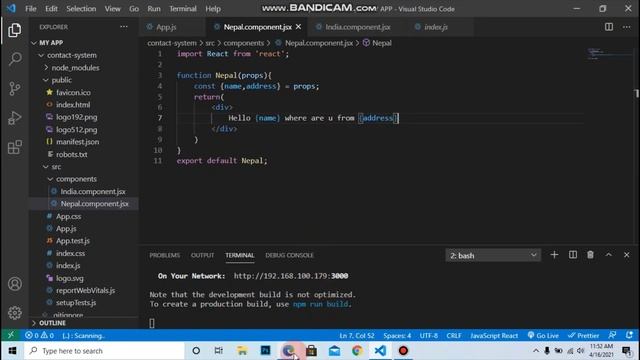Screen dimensions: 640x360
Task: Open Mail app from the taskbar
Action: 334,351
